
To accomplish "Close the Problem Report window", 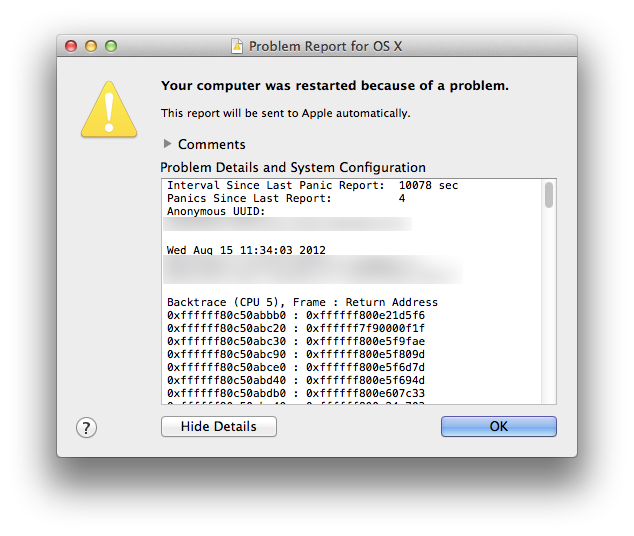I will click(71, 46).
